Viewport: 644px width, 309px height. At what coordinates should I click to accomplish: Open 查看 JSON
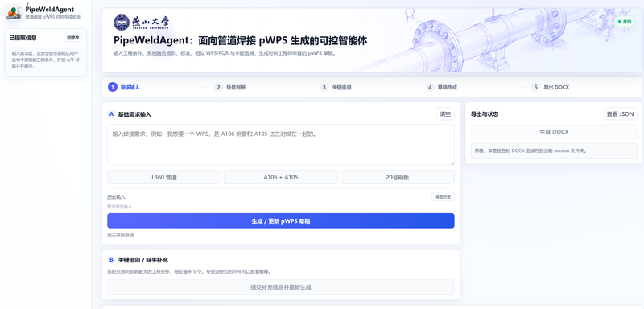(x=620, y=114)
